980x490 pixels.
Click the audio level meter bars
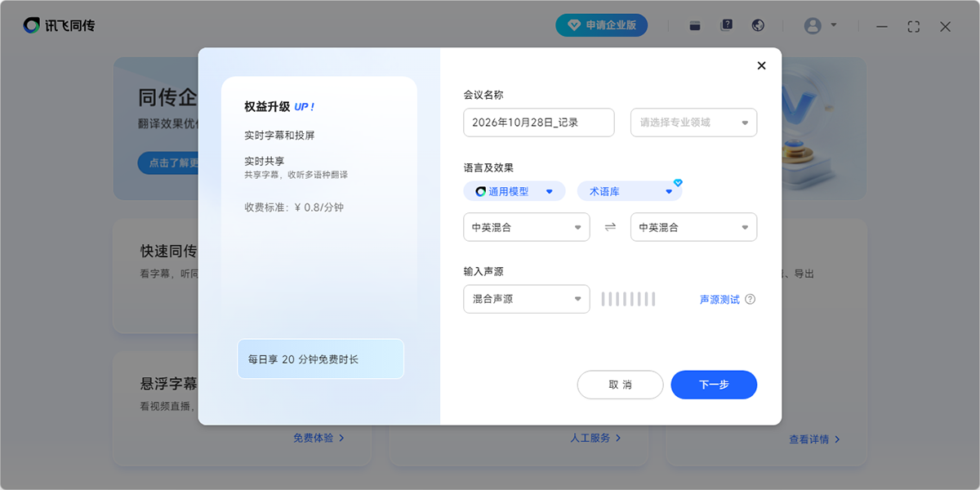pos(629,299)
